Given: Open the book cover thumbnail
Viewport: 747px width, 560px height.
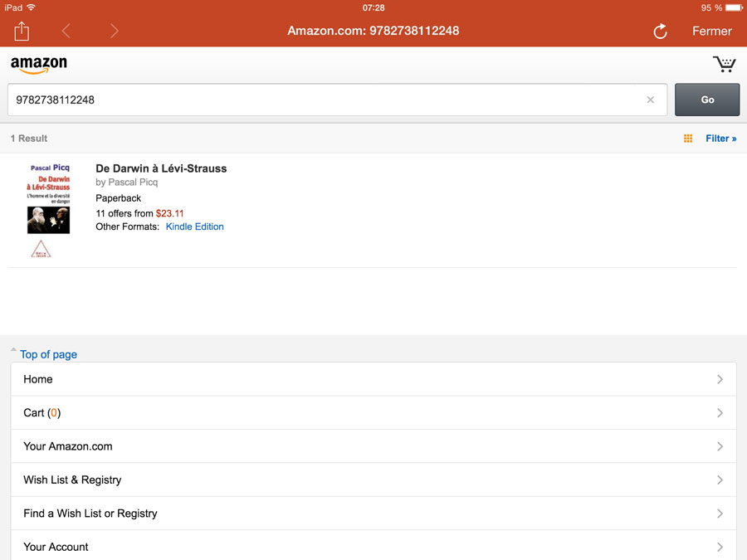Looking at the screenshot, I should (48, 210).
